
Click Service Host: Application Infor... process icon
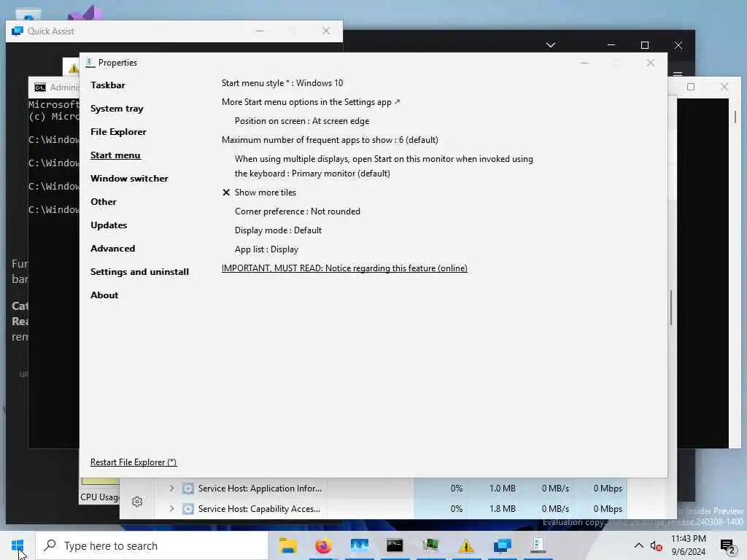coord(188,488)
